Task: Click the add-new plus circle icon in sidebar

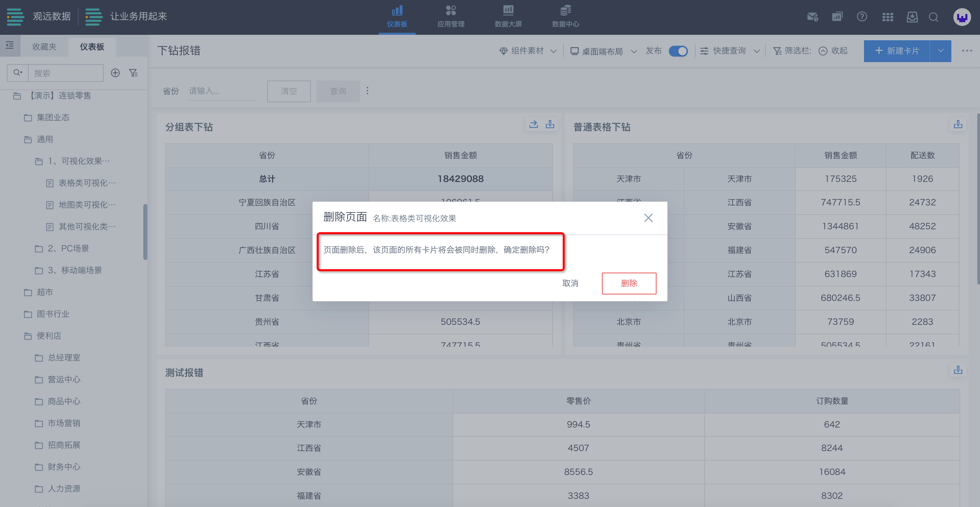Action: 115,73
